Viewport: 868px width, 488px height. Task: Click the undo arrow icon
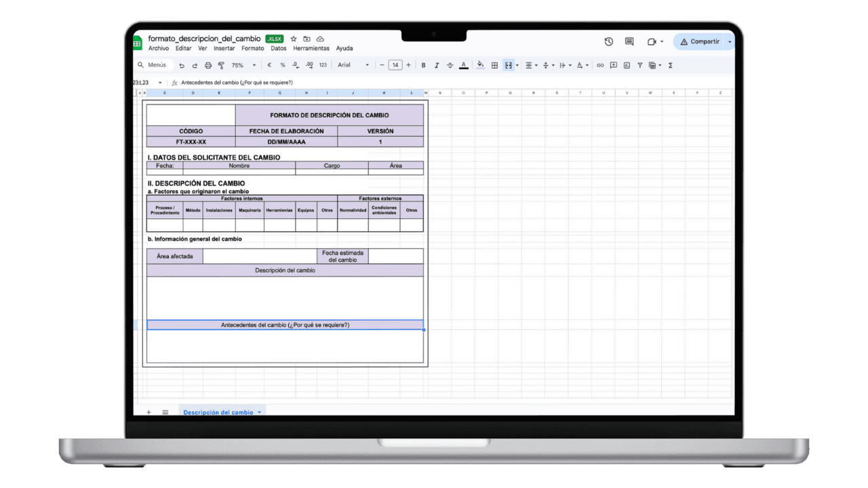coord(182,66)
